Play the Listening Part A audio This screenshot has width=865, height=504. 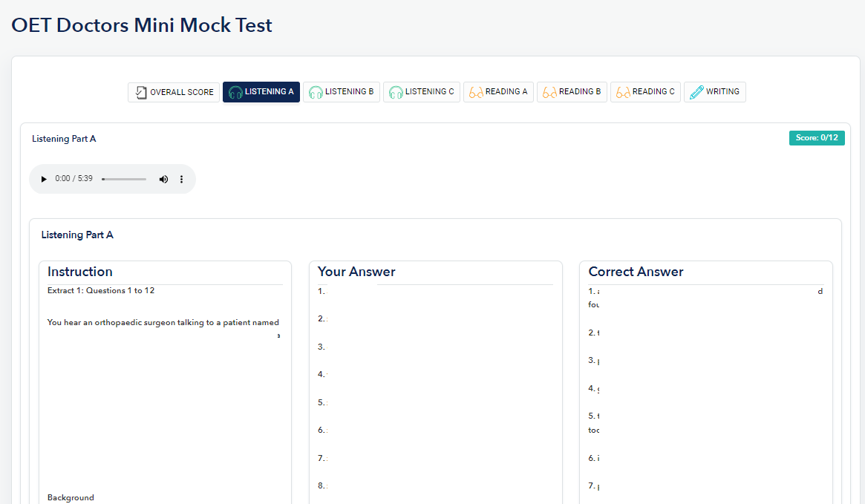[43, 179]
